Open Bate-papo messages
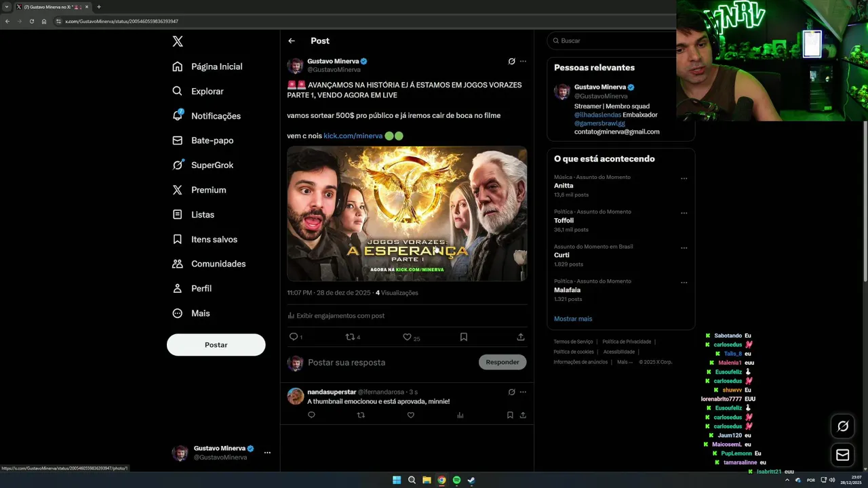This screenshot has height=488, width=868. [x=203, y=140]
